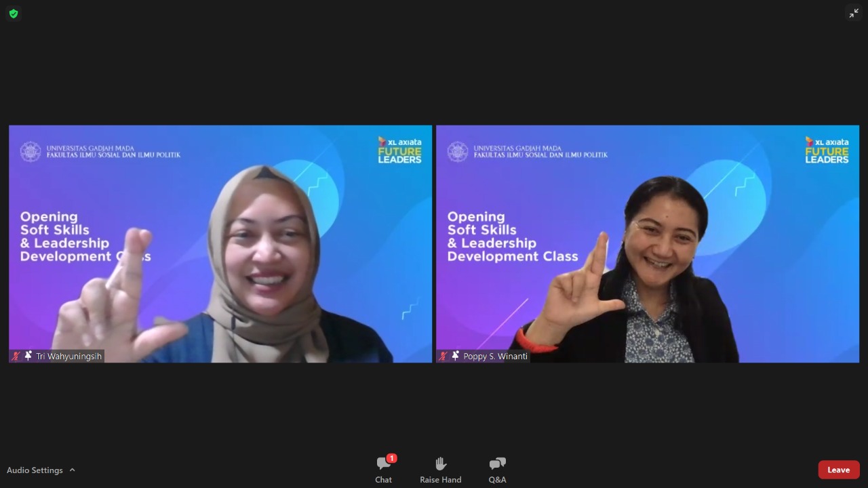Click Universitas Gadjah Mada logo in Poppy's video
Screen dimensions: 868x488
(x=458, y=151)
